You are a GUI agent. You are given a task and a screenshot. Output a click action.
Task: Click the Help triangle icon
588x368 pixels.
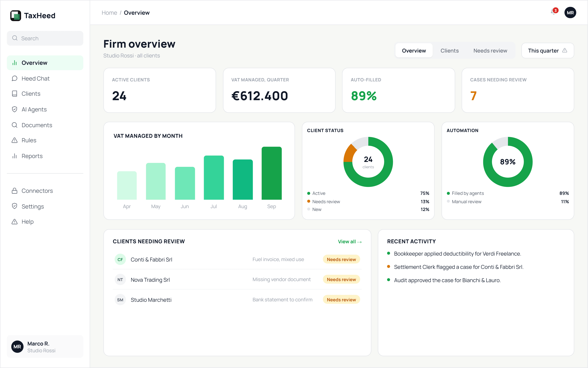point(14,222)
